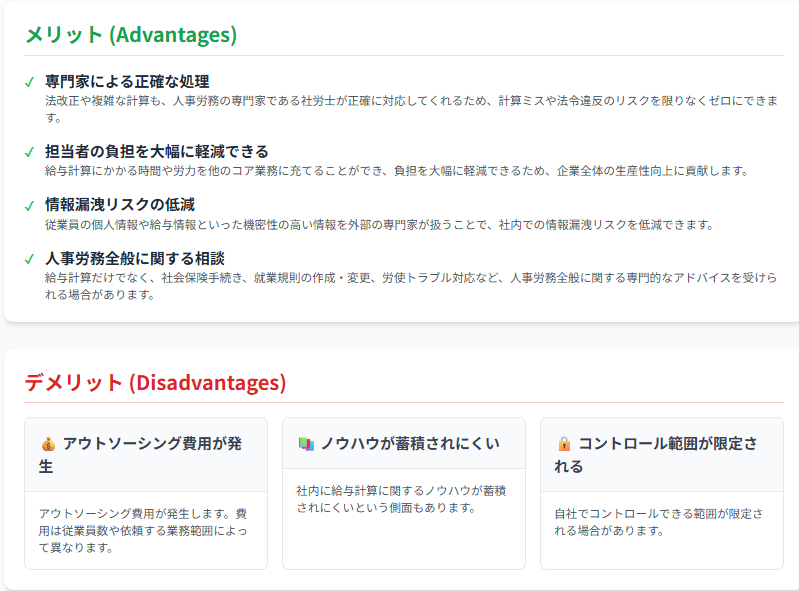Image resolution: width=799 pixels, height=591 pixels.
Task: Select the title 情報漏洩リスクの低減
Action: (x=120, y=205)
